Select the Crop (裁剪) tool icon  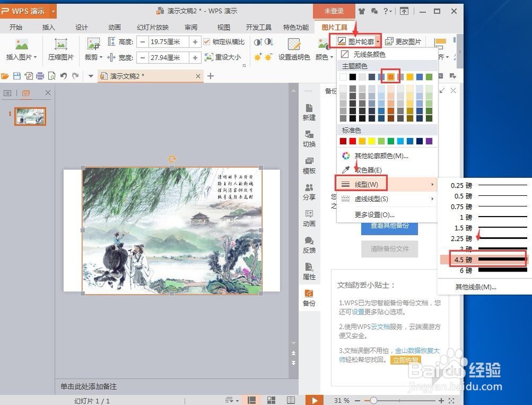93,44
